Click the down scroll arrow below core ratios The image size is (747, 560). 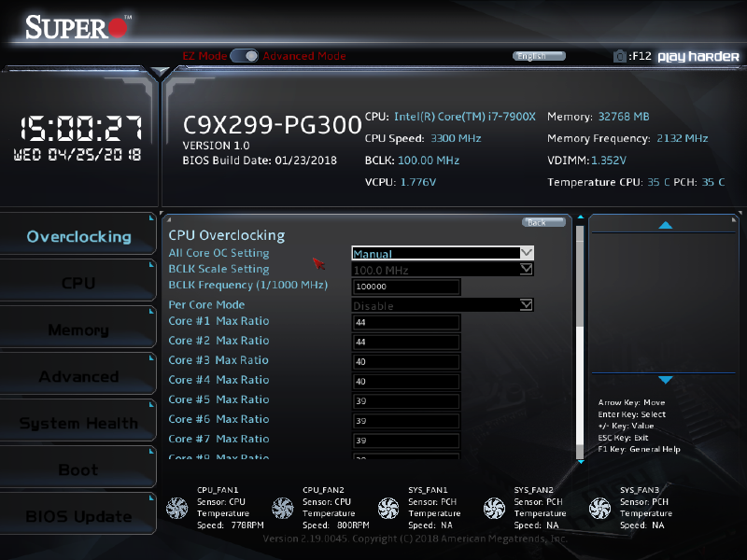(x=580, y=461)
